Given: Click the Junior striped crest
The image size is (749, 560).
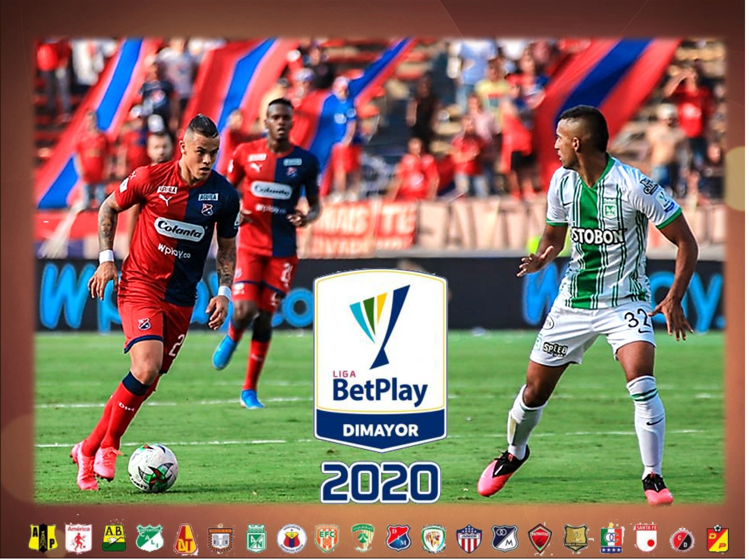Looking at the screenshot, I should tap(469, 539).
